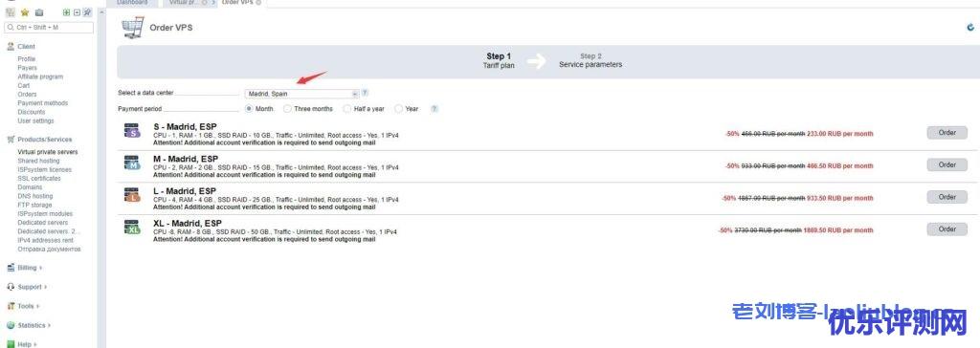Open Dedicated servers in sidebar

click(x=43, y=223)
